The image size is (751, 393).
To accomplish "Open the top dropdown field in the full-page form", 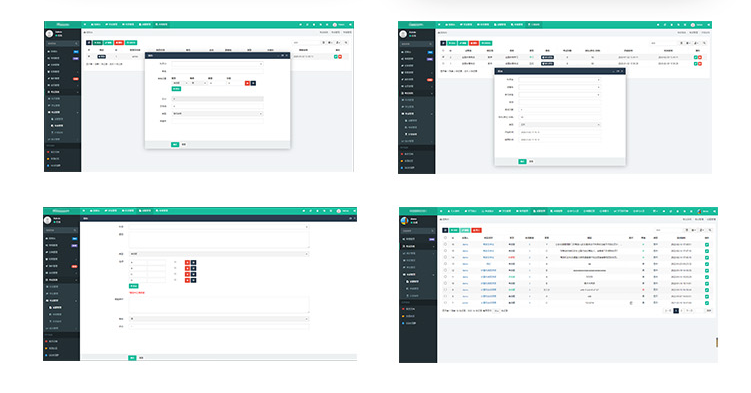I will pyautogui.click(x=219, y=227).
